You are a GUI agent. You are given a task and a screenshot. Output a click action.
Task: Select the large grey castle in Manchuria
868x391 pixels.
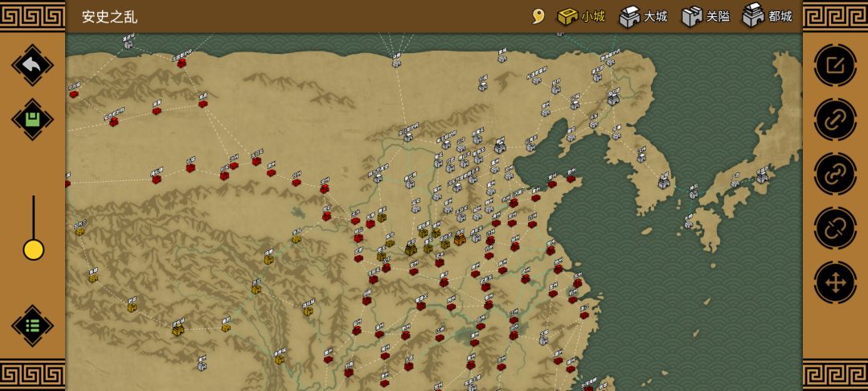pos(612,99)
